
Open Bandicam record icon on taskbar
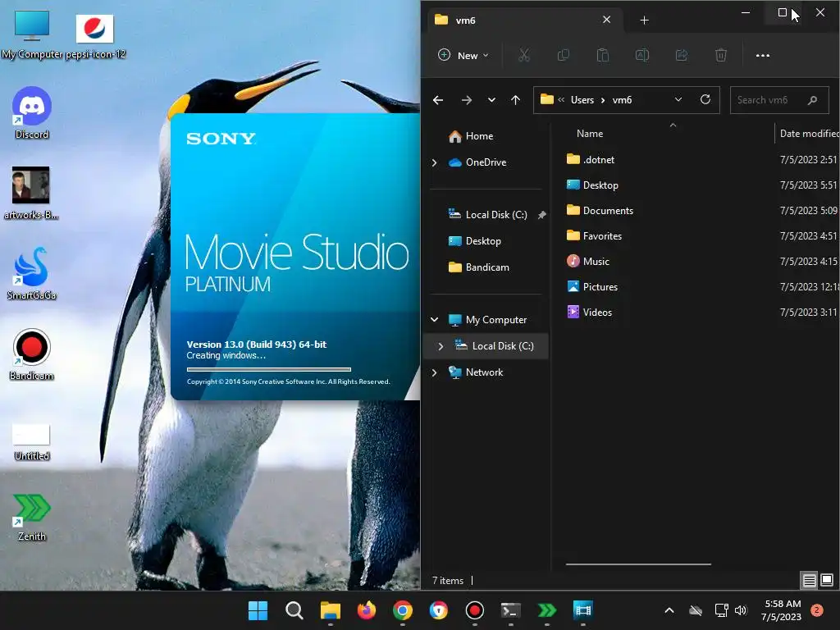(475, 610)
